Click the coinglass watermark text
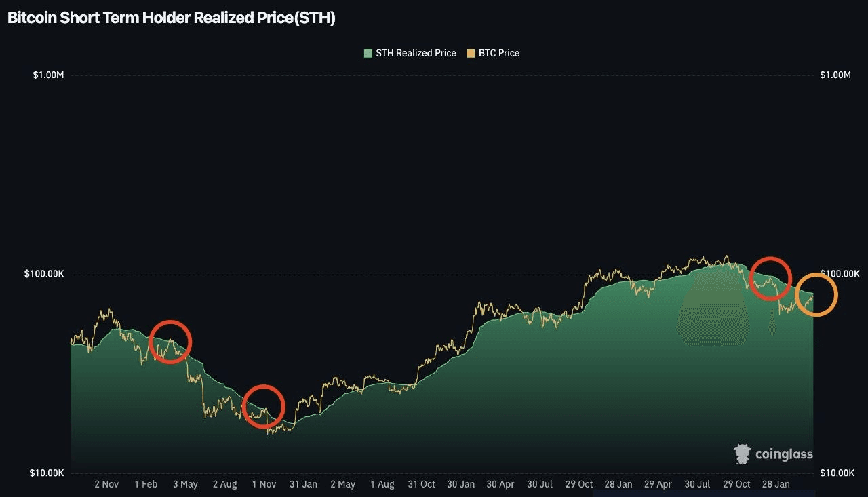This screenshot has height=497, width=868. point(784,454)
